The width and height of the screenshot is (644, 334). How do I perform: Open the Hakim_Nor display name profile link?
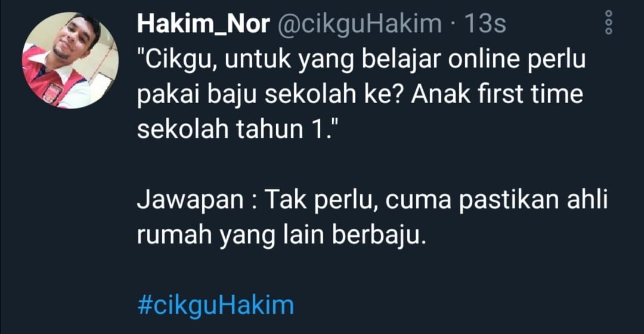[x=203, y=23]
